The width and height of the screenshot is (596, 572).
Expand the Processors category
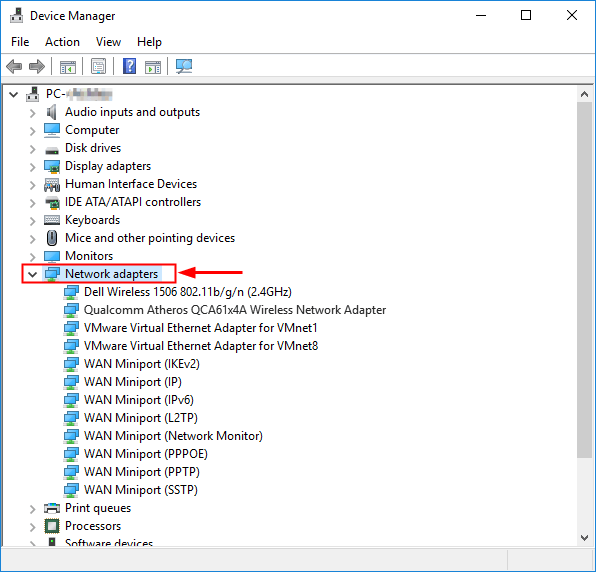click(32, 526)
